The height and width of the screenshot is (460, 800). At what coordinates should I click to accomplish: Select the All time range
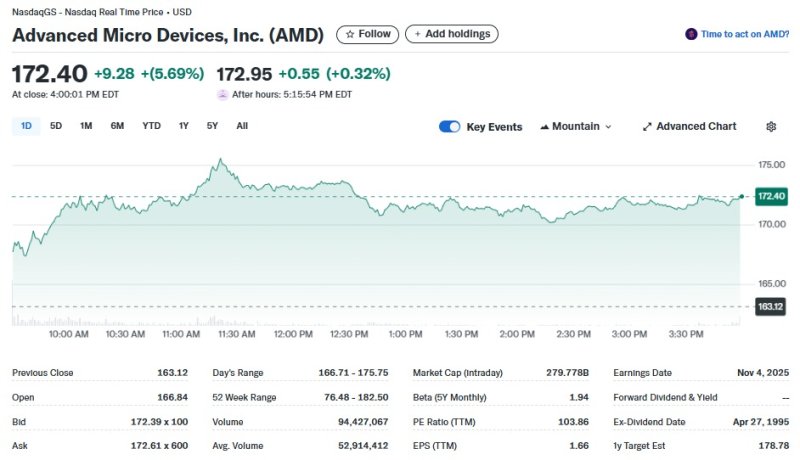pyautogui.click(x=242, y=126)
